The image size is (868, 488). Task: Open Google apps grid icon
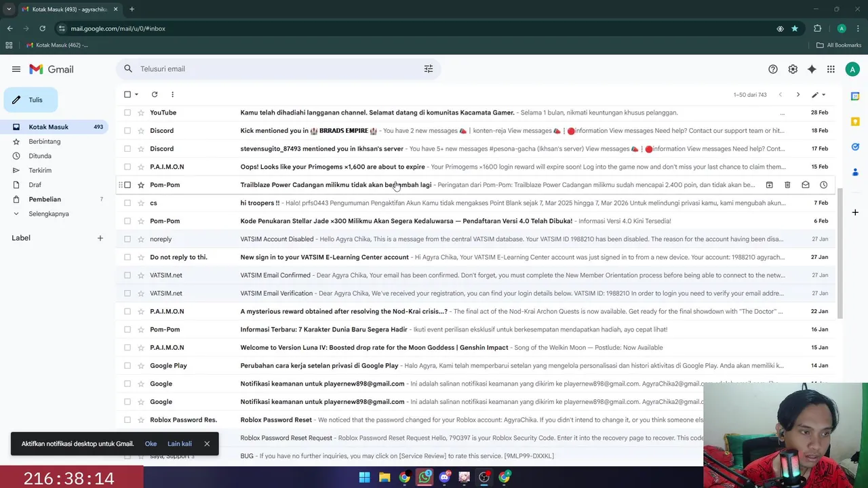tap(831, 69)
